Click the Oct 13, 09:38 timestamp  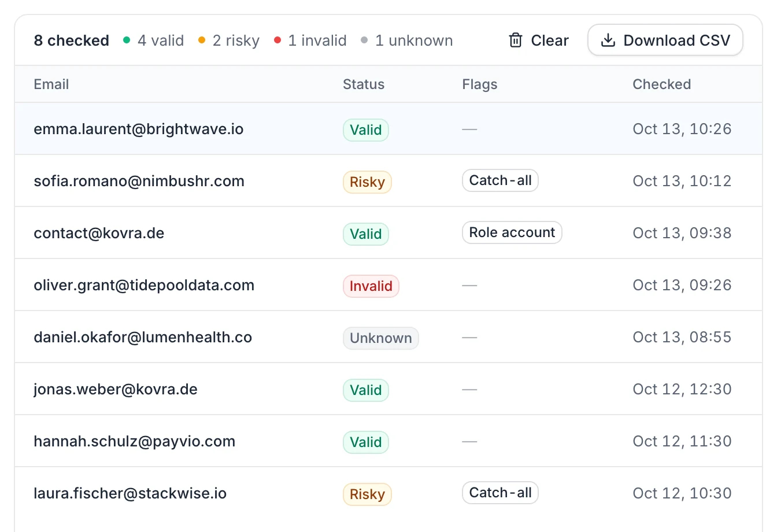pyautogui.click(x=682, y=233)
